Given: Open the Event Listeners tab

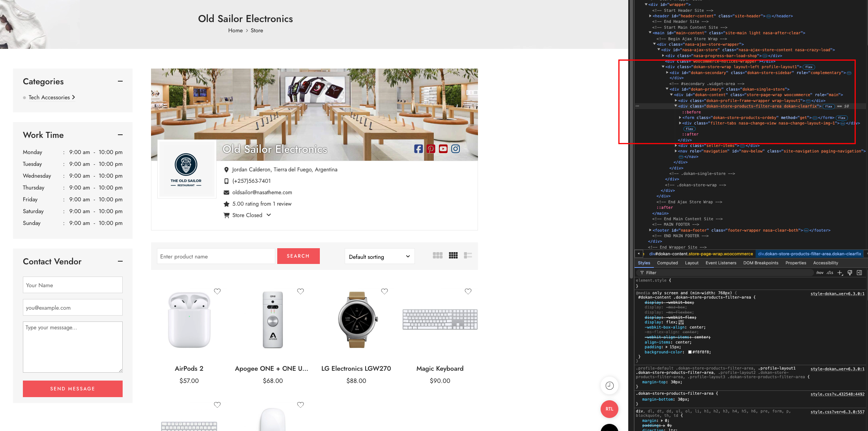Looking at the screenshot, I should click(721, 263).
